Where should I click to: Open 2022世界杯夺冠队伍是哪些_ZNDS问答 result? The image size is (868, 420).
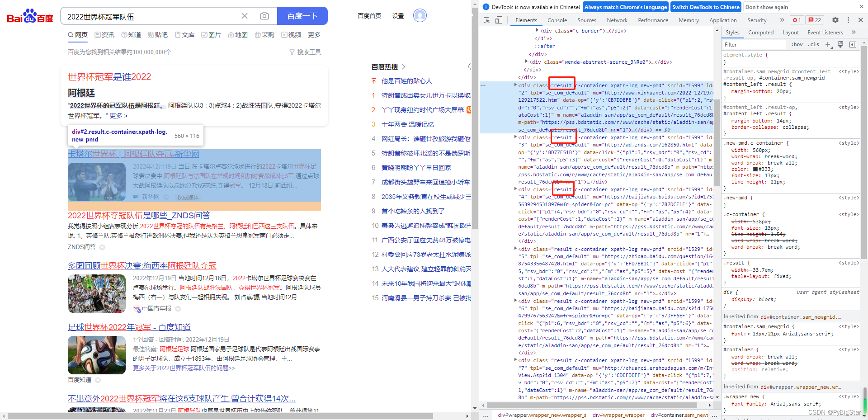coord(139,215)
